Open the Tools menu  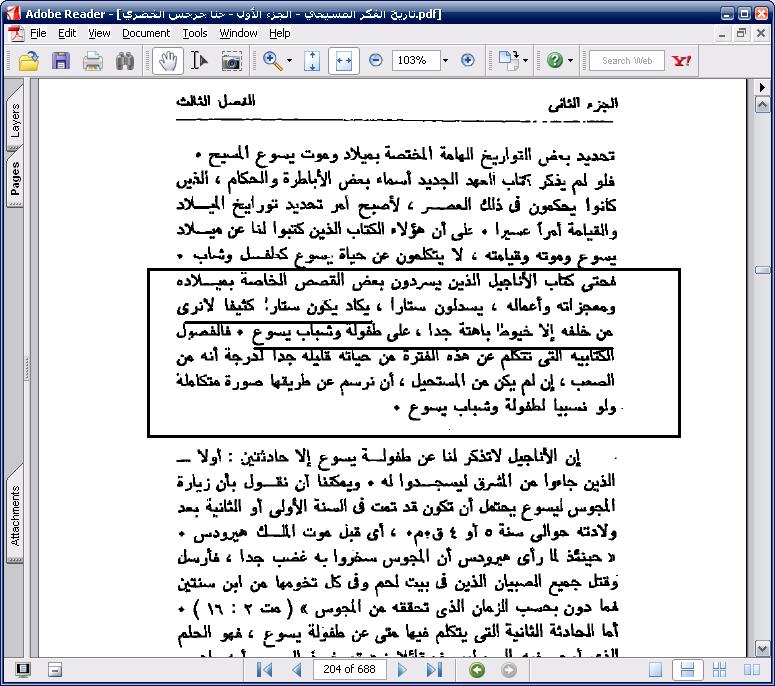click(x=195, y=33)
